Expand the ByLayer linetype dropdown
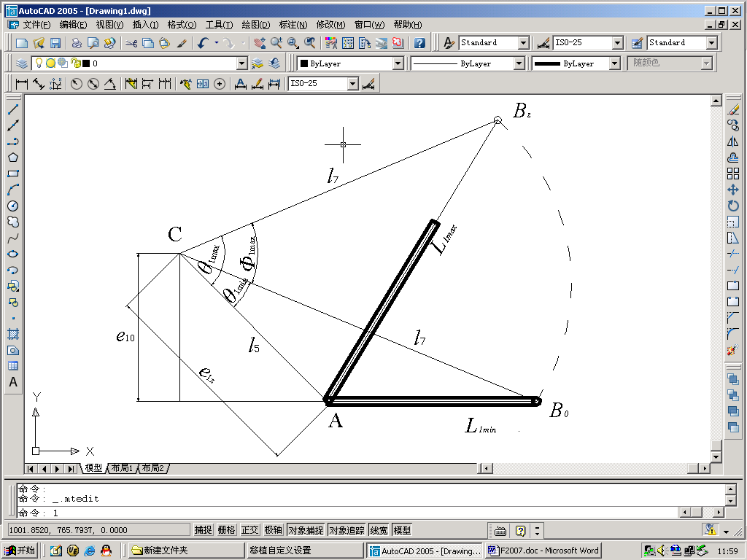747x560 pixels. pos(519,63)
